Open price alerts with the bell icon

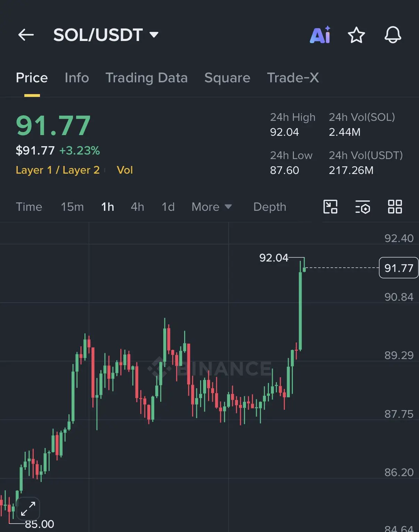coord(393,35)
